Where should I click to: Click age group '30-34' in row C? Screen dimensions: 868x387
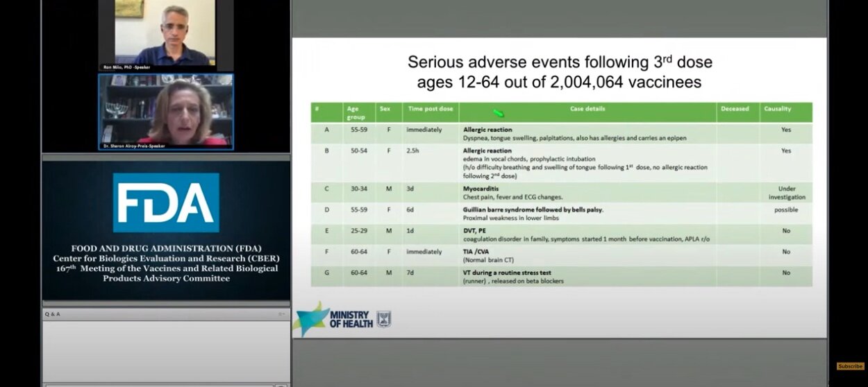click(358, 189)
